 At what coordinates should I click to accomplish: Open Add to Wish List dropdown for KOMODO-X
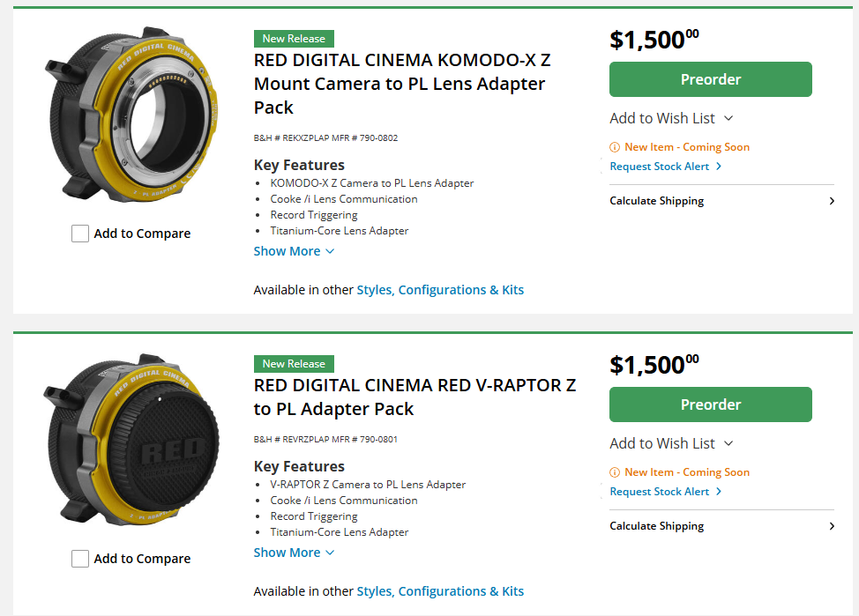point(671,118)
